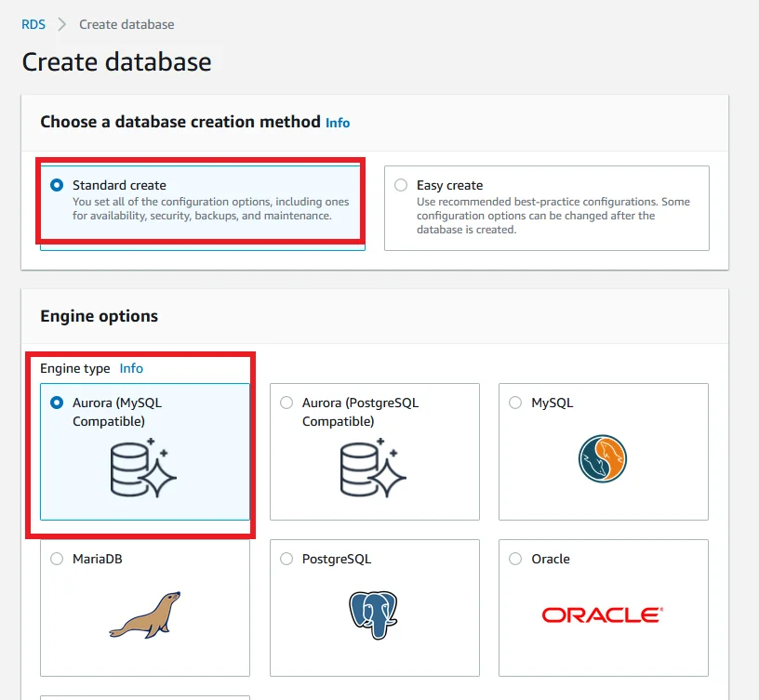Click the 'MariaDB' engine label

[98, 559]
